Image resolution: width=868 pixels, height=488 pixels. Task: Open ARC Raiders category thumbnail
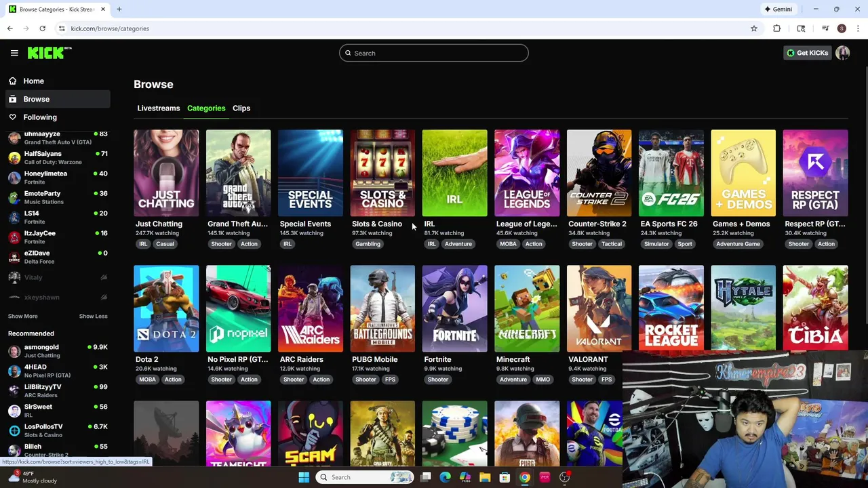pos(311,308)
